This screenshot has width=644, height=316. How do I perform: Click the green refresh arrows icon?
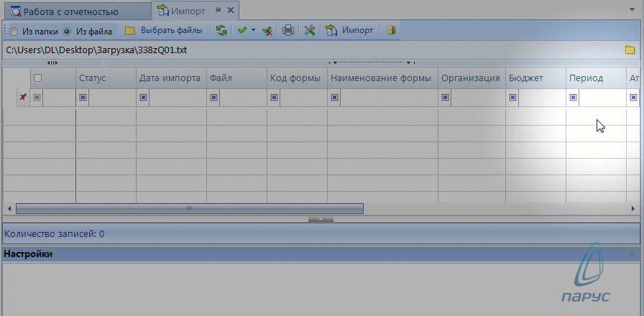click(x=221, y=30)
